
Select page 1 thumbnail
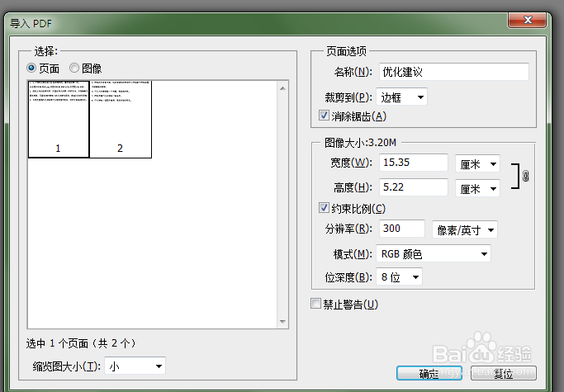59,119
